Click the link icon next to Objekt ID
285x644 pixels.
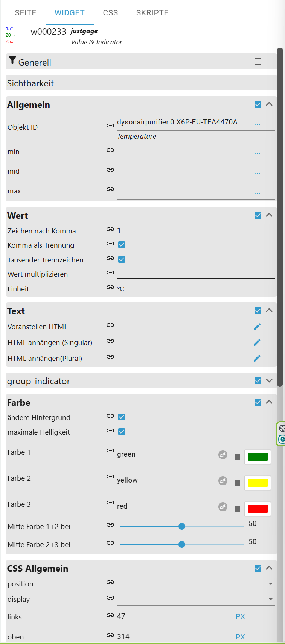click(x=110, y=126)
